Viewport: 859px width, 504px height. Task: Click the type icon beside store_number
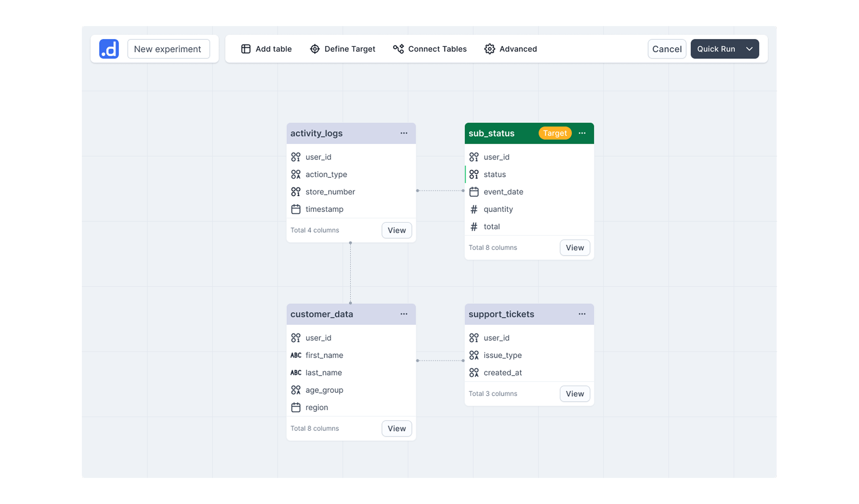(x=296, y=192)
